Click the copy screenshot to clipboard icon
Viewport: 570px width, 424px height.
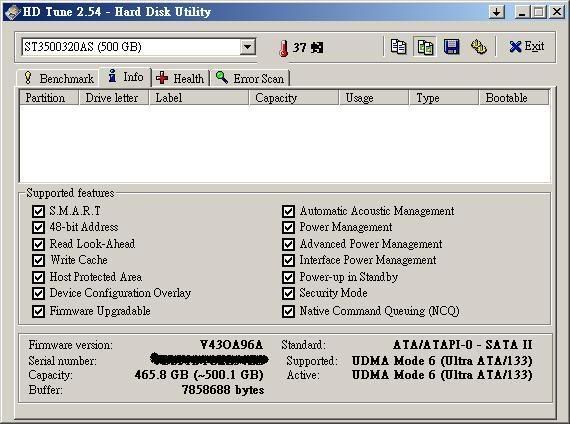coord(425,47)
